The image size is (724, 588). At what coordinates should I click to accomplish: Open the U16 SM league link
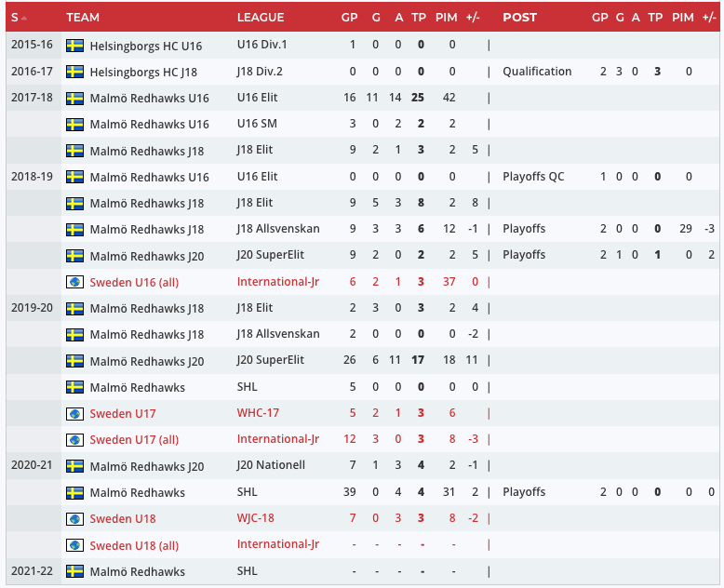[258, 124]
